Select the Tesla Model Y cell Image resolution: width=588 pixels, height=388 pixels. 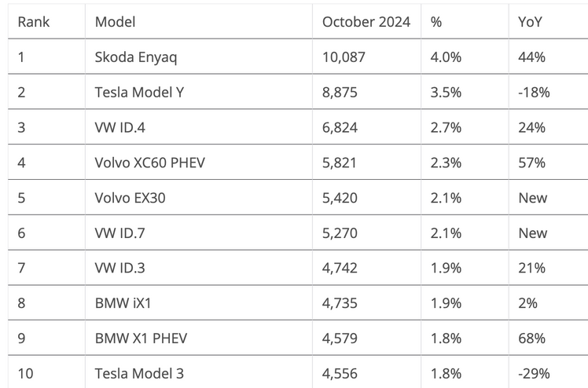pyautogui.click(x=140, y=92)
